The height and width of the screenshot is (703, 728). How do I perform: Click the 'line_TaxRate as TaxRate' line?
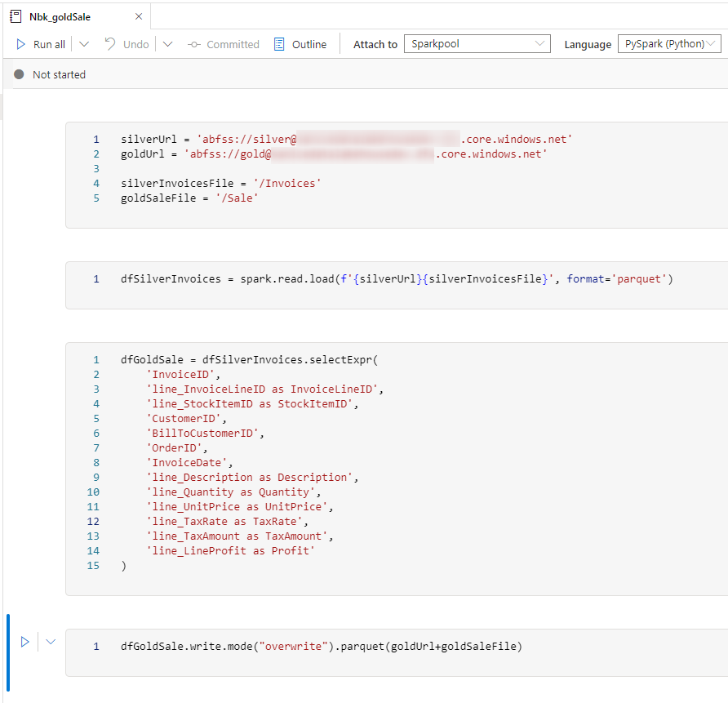pos(227,522)
